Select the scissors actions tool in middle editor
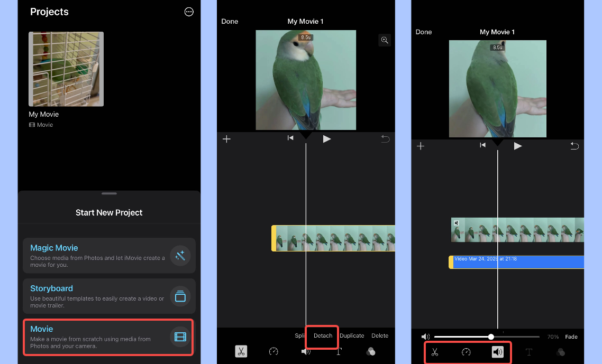Screen dimensions: 602x364 tap(241, 351)
